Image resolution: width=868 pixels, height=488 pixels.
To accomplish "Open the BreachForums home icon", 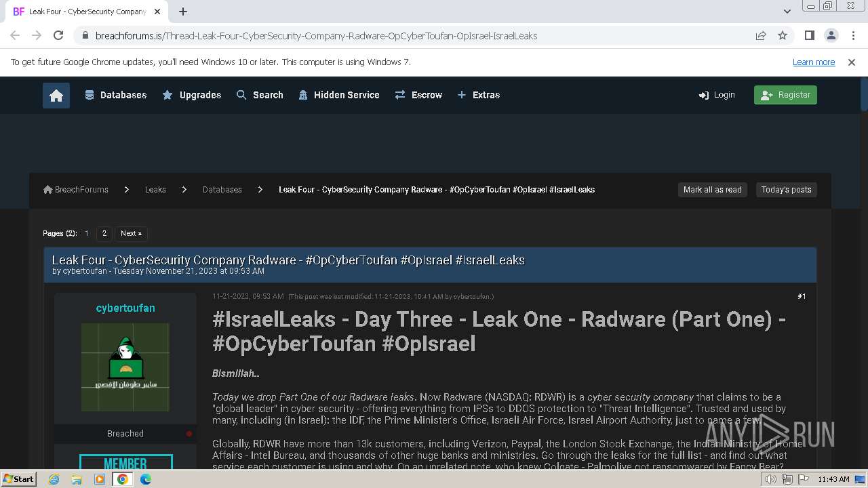I will click(56, 96).
